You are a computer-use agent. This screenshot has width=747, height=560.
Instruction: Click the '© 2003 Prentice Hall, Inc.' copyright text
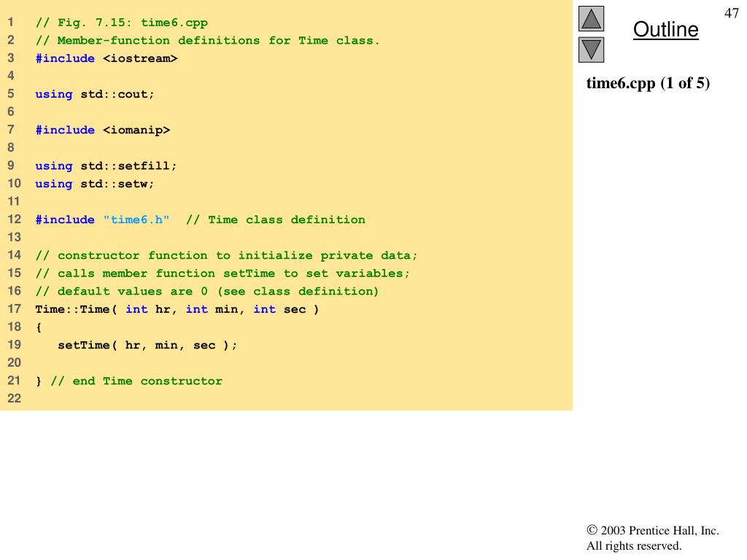[653, 531]
